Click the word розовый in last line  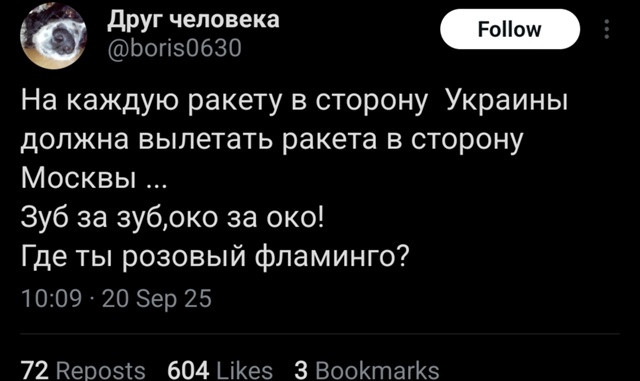coord(184,258)
